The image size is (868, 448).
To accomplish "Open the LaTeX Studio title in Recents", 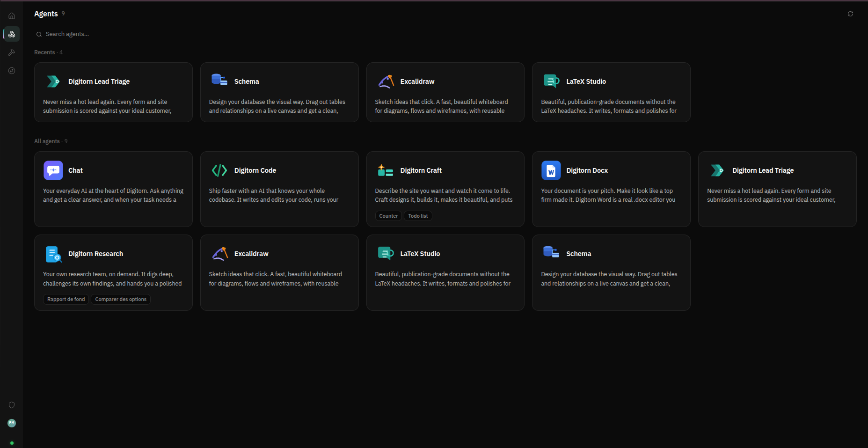I will tap(586, 81).
